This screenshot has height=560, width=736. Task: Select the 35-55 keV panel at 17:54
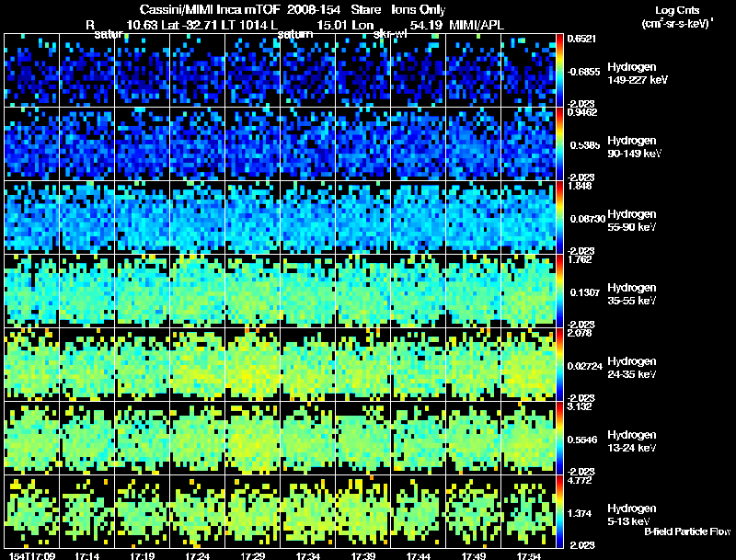(528, 291)
